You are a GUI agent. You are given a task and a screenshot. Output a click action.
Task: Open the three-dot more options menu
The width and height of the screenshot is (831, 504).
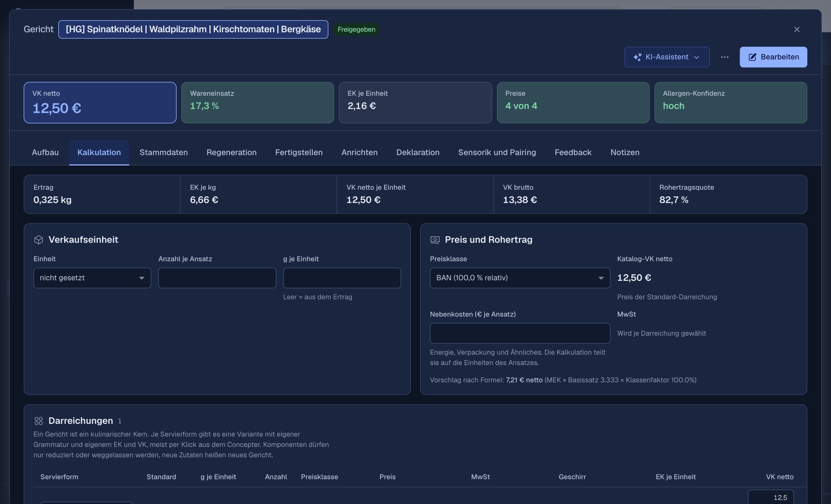coord(725,57)
